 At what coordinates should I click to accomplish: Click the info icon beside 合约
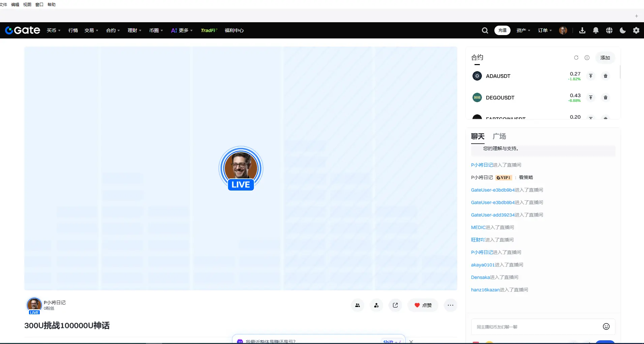coord(587,58)
